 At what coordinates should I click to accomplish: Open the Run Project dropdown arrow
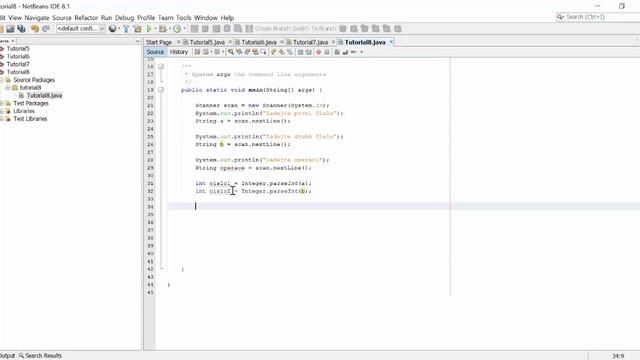coord(156,29)
